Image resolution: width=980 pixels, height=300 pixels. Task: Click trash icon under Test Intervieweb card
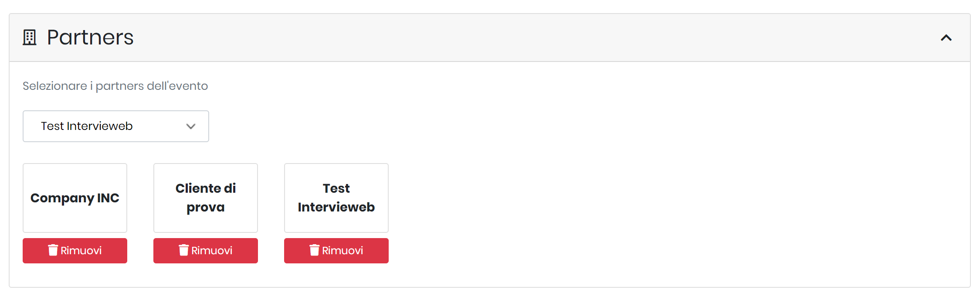(315, 250)
